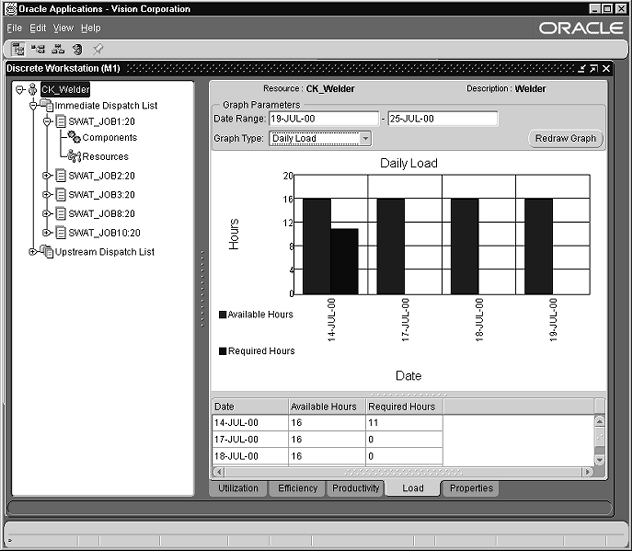Switch to the Productivity tab
The image size is (632, 551).
(356, 488)
